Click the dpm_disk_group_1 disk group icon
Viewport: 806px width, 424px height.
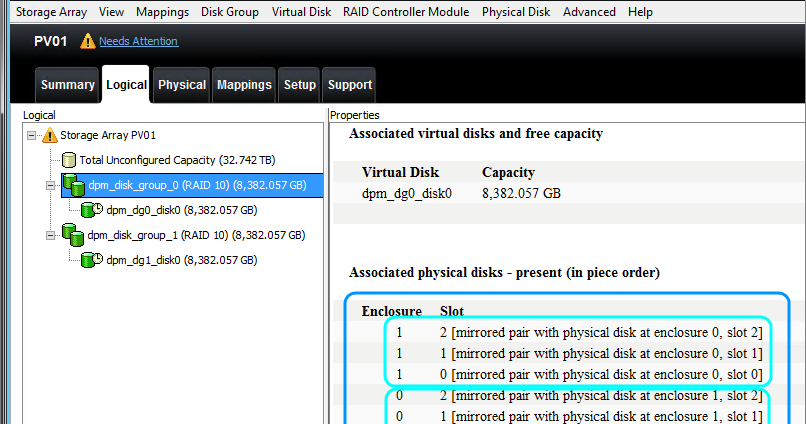point(73,235)
